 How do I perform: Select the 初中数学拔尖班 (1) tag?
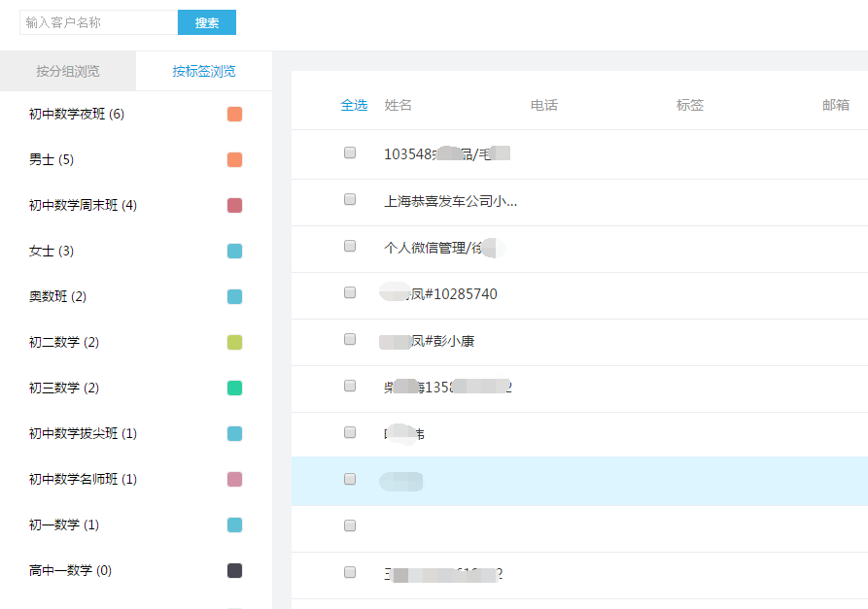pos(83,434)
